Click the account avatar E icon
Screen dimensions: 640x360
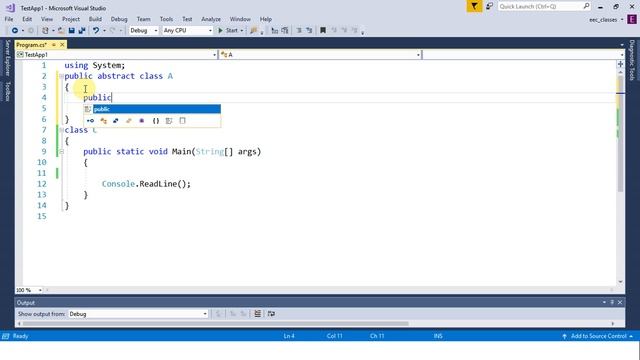(632, 20)
